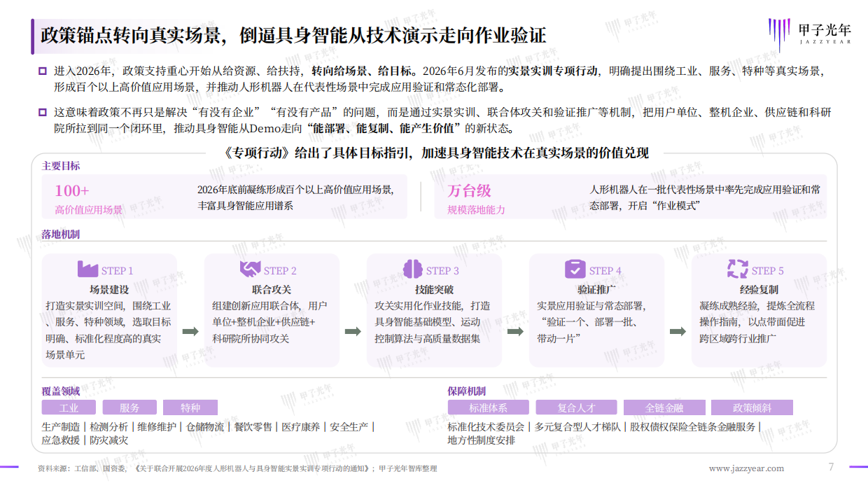Click the bold phrase 实景实训专项行动
The width and height of the screenshot is (868, 488).
(554, 71)
